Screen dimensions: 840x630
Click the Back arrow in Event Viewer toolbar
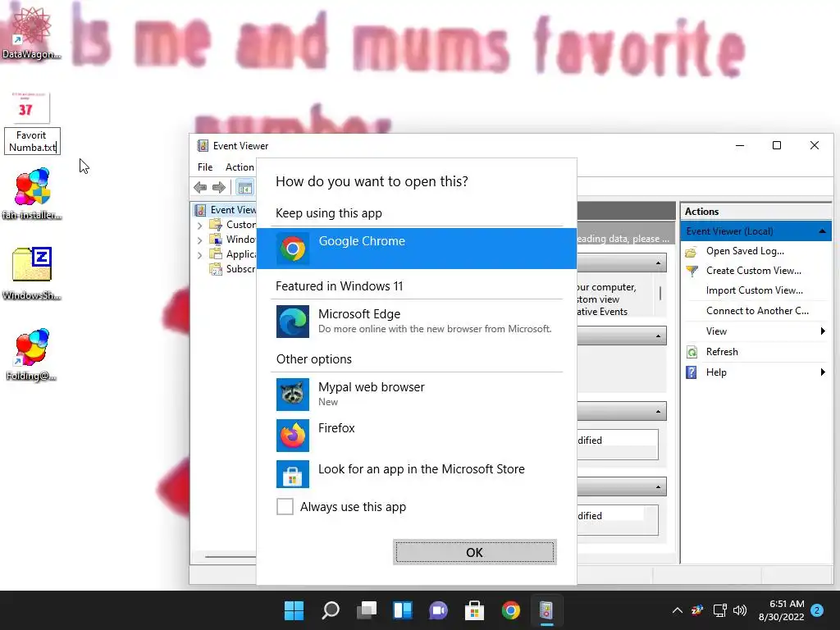pyautogui.click(x=200, y=188)
